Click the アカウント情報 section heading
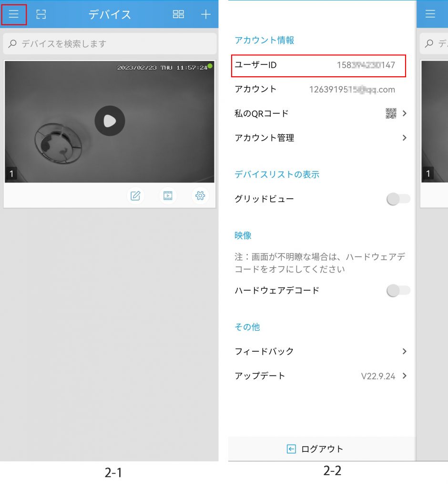 [x=265, y=40]
